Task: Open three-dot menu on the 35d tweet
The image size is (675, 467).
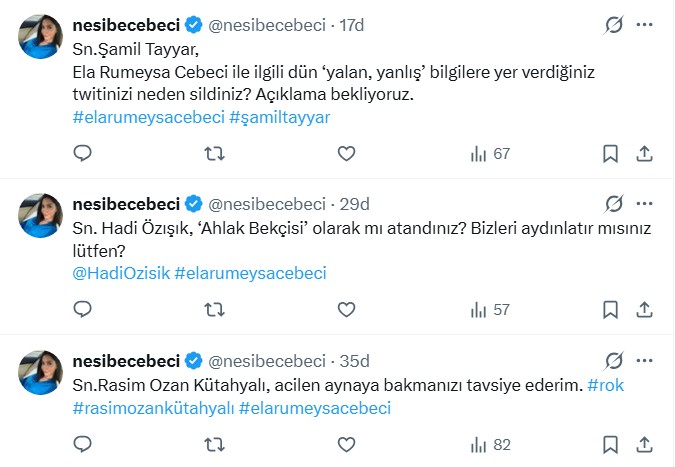Action: pos(645,360)
